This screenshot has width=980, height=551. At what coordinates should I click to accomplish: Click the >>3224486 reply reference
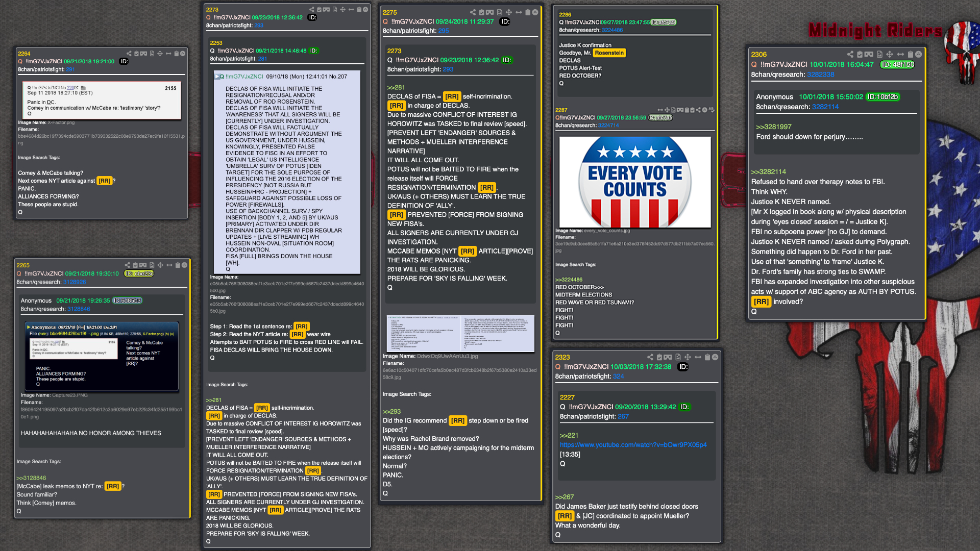569,280
